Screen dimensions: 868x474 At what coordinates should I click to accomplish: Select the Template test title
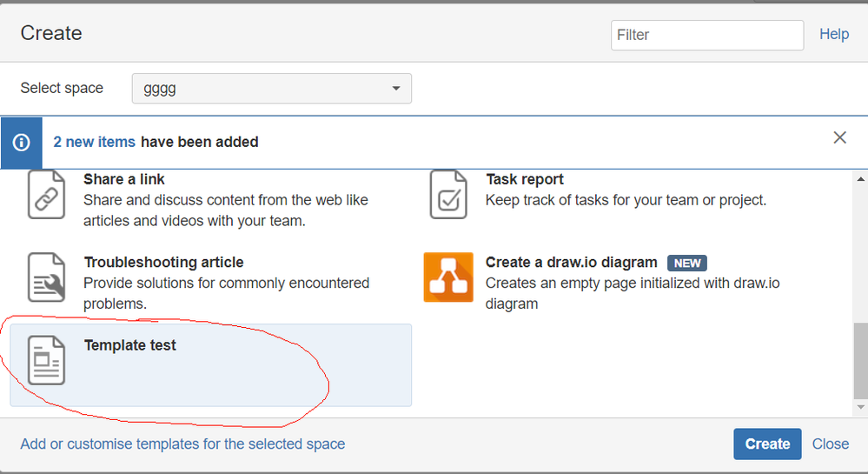[130, 345]
